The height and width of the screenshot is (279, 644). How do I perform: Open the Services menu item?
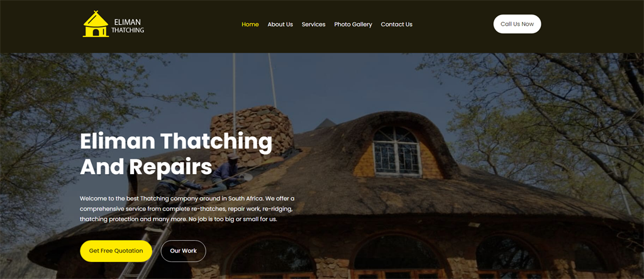313,25
